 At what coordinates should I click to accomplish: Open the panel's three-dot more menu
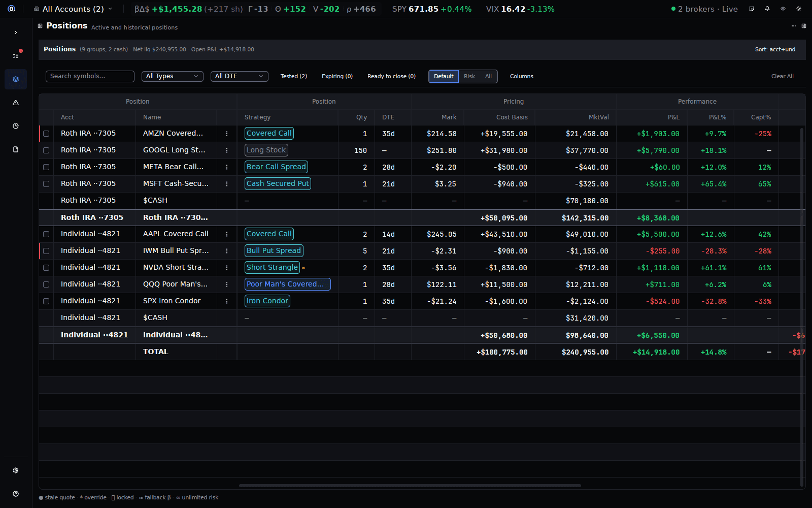[x=794, y=26]
